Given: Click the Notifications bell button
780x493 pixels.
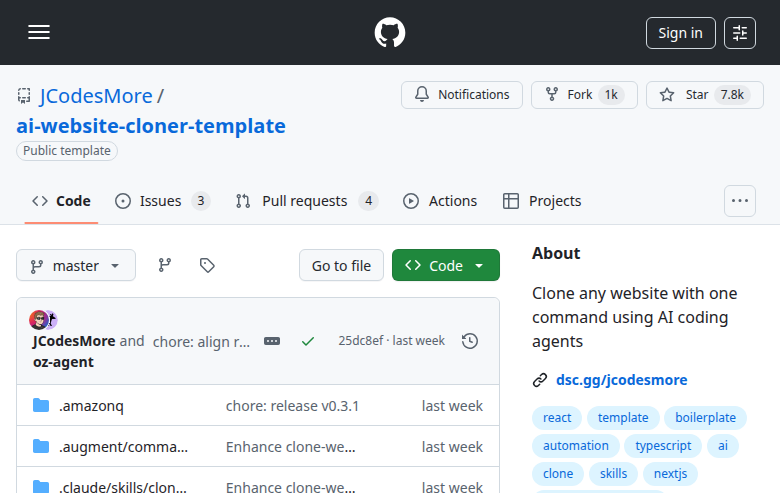Looking at the screenshot, I should pos(462,95).
